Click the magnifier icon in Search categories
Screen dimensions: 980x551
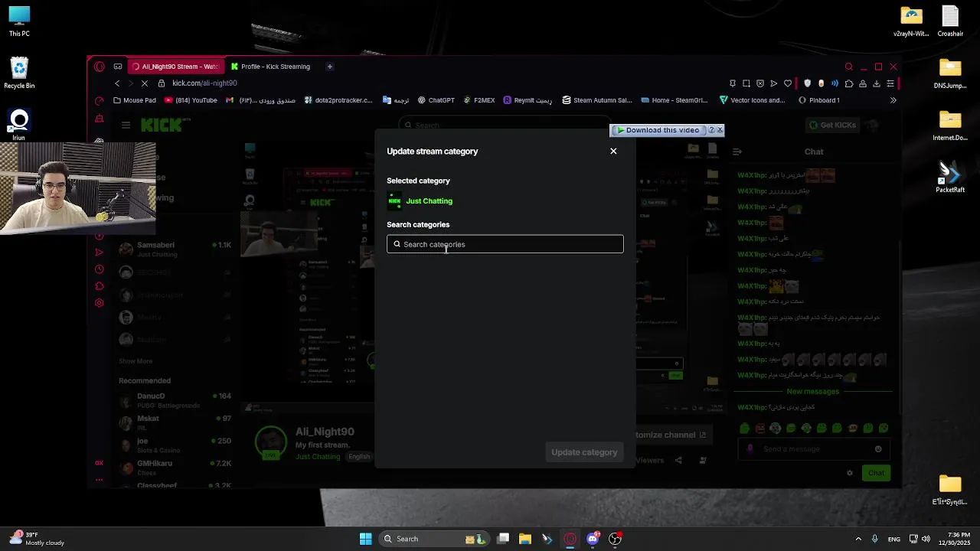tap(397, 244)
